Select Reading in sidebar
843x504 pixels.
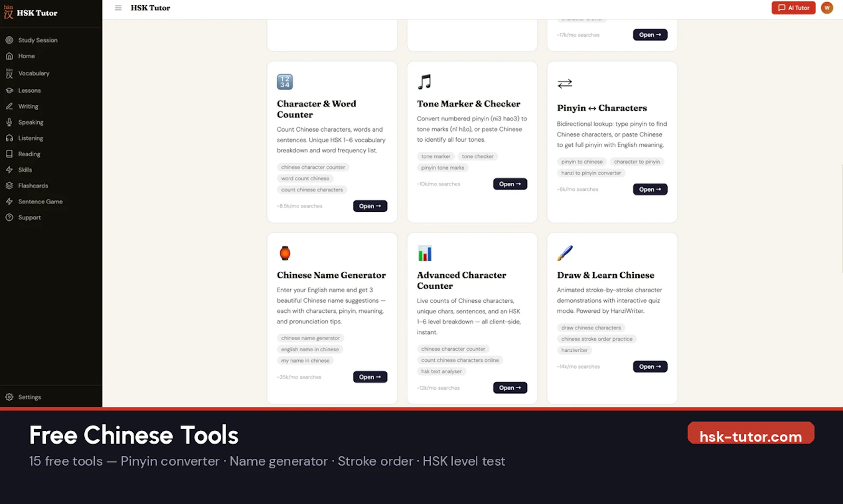tap(30, 154)
